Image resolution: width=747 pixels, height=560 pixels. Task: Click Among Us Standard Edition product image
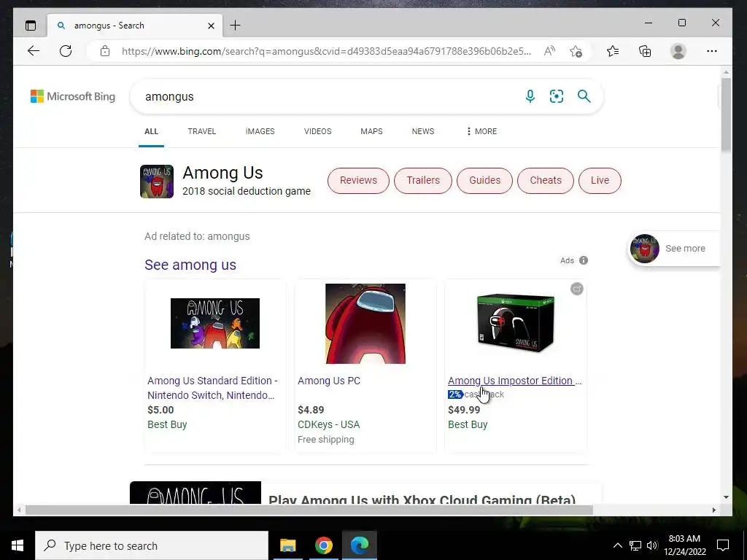[x=215, y=323]
